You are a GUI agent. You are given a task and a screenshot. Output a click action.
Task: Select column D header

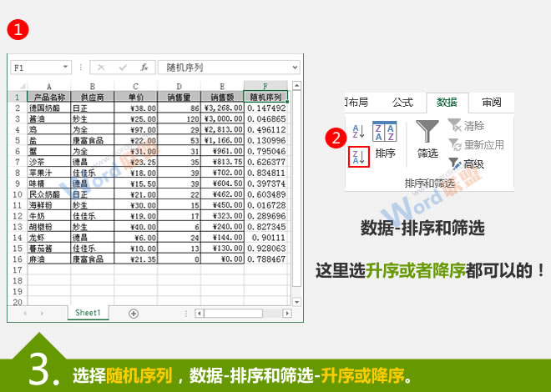(179, 87)
